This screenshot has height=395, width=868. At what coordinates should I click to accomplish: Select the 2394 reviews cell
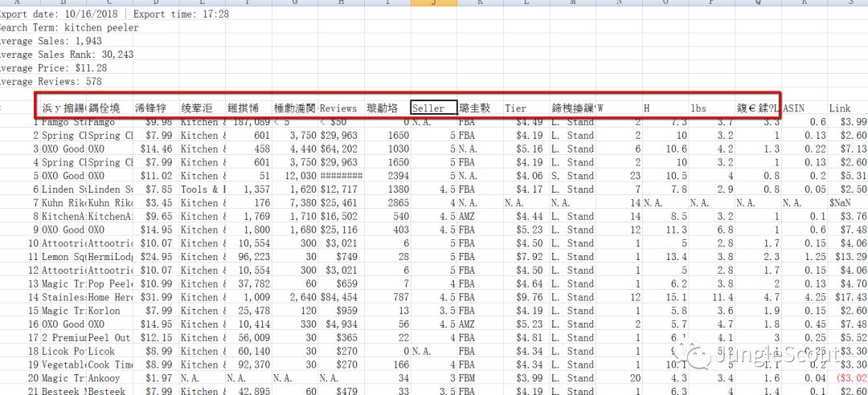[x=387, y=176]
